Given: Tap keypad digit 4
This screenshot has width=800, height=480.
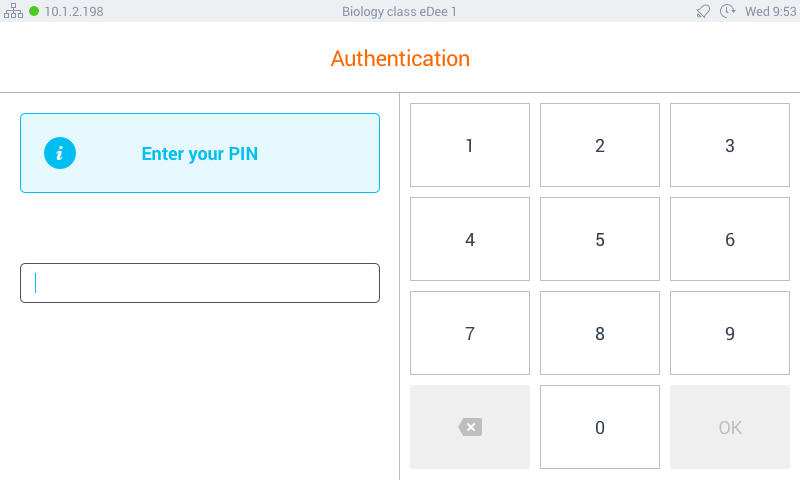Looking at the screenshot, I should click(x=470, y=239).
